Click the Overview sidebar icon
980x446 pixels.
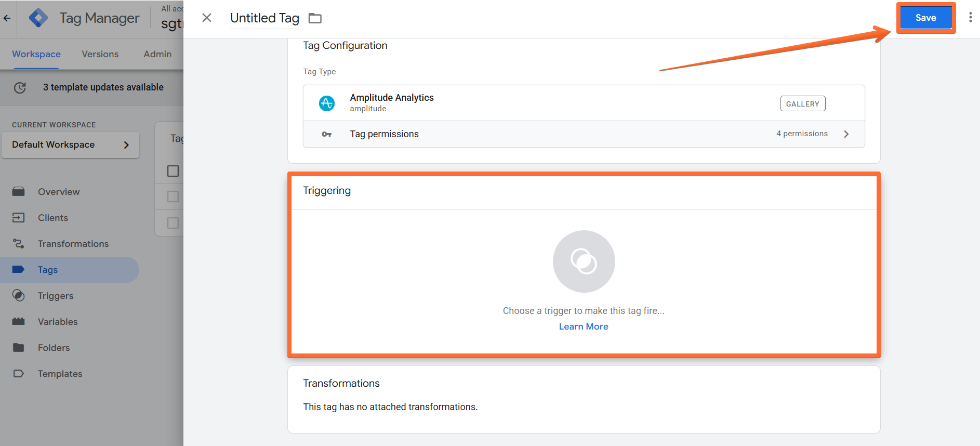click(19, 192)
